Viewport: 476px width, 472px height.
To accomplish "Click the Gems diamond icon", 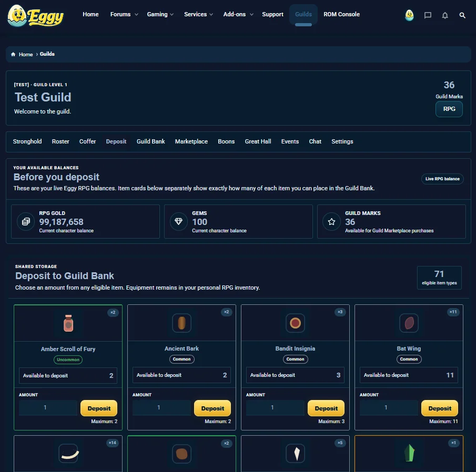I will tap(178, 222).
